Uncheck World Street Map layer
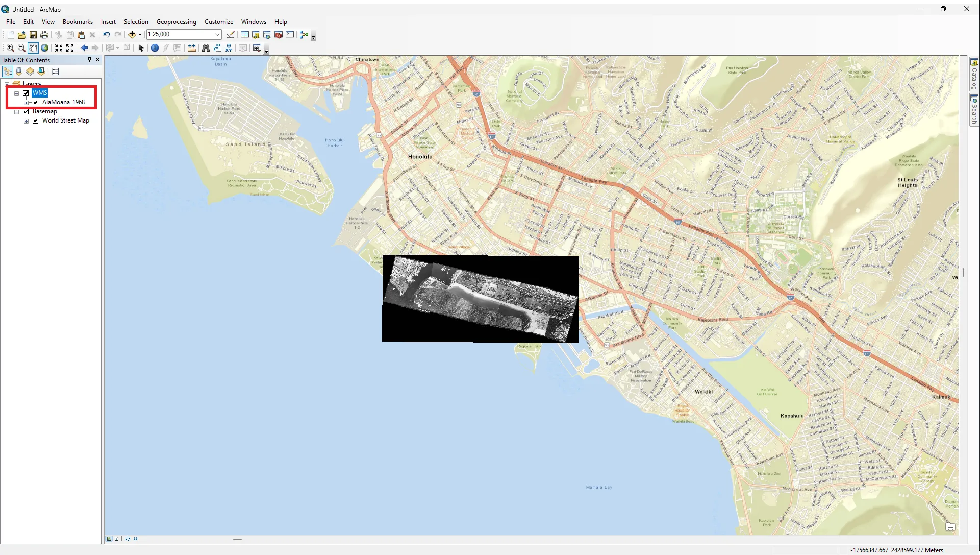The height and width of the screenshot is (555, 980). (x=36, y=120)
